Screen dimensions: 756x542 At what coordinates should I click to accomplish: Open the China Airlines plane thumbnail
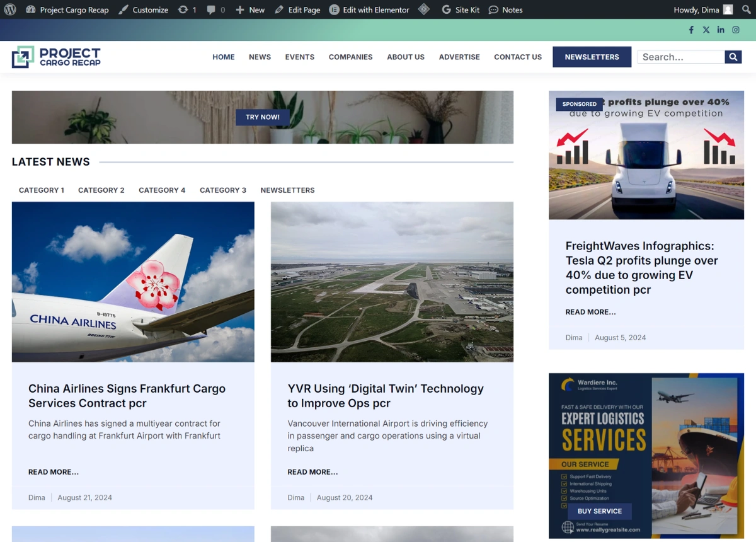(x=133, y=282)
